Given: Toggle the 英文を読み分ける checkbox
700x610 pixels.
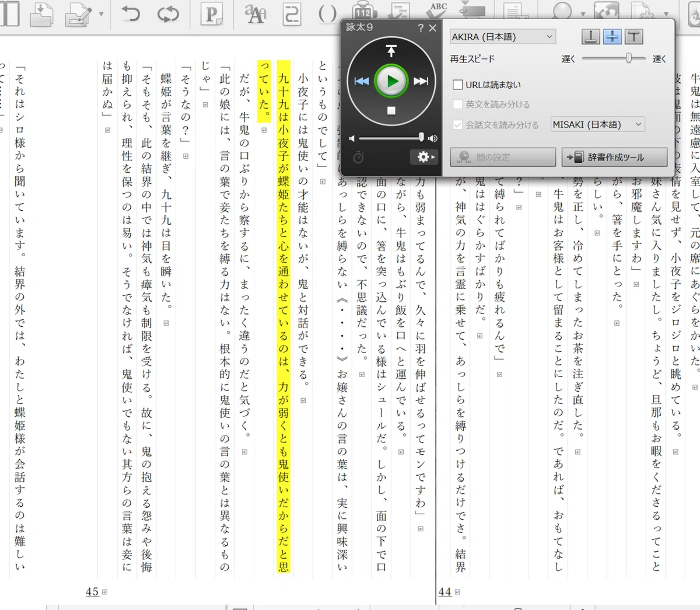Looking at the screenshot, I should [458, 104].
